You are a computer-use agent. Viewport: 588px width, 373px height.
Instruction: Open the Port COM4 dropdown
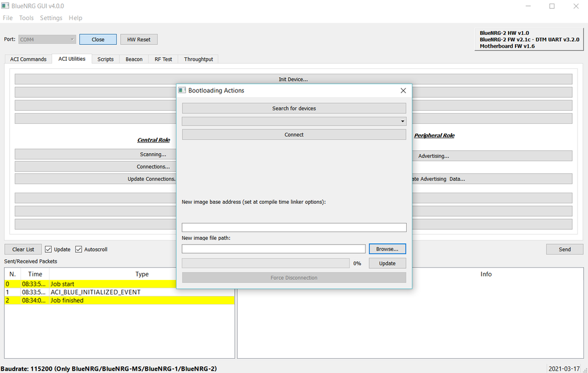pos(47,39)
